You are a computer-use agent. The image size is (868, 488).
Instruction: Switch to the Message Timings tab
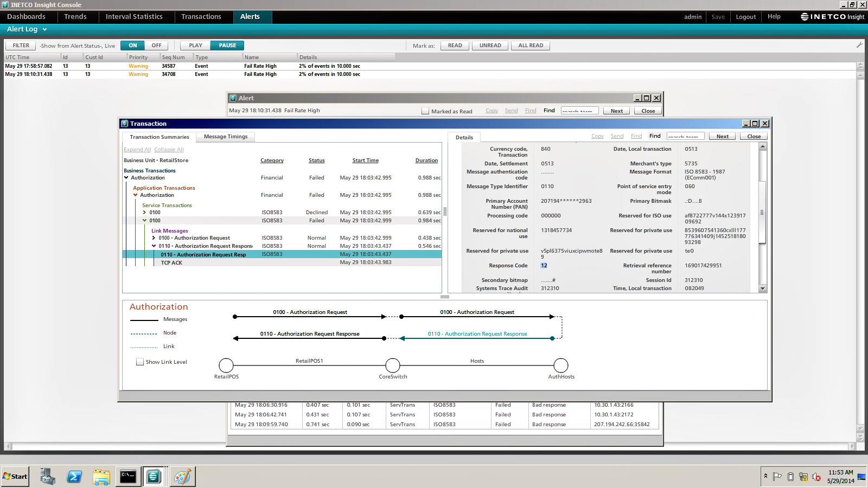226,137
